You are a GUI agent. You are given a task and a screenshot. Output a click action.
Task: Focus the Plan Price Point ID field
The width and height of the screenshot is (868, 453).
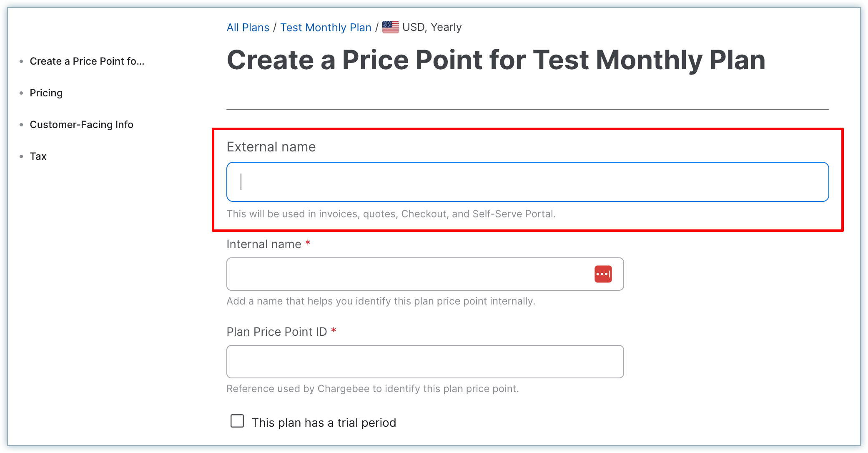click(425, 362)
